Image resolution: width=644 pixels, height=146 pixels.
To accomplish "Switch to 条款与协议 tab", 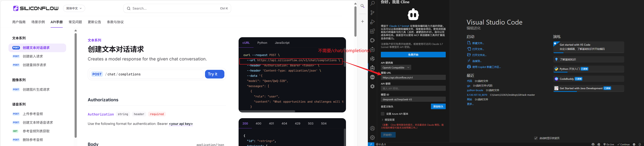I will tap(115, 22).
